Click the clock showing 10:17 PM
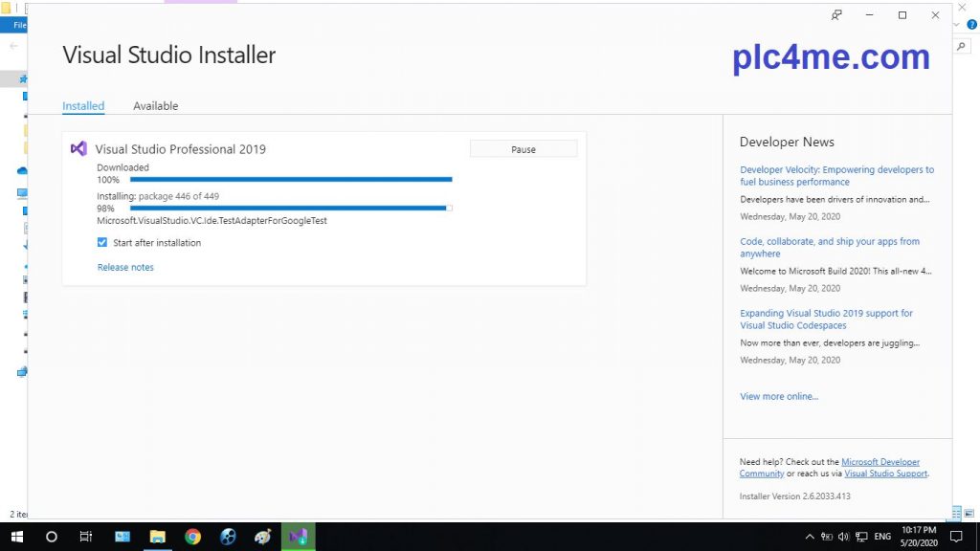 (918, 537)
